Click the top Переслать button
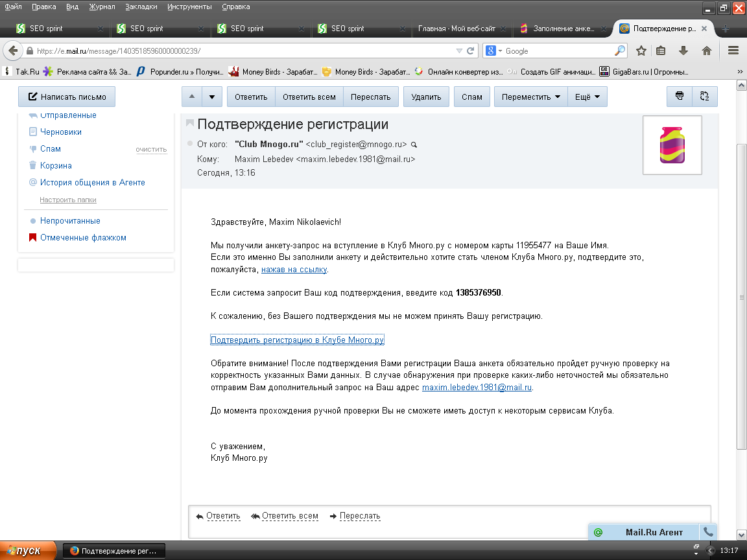 pyautogui.click(x=371, y=97)
